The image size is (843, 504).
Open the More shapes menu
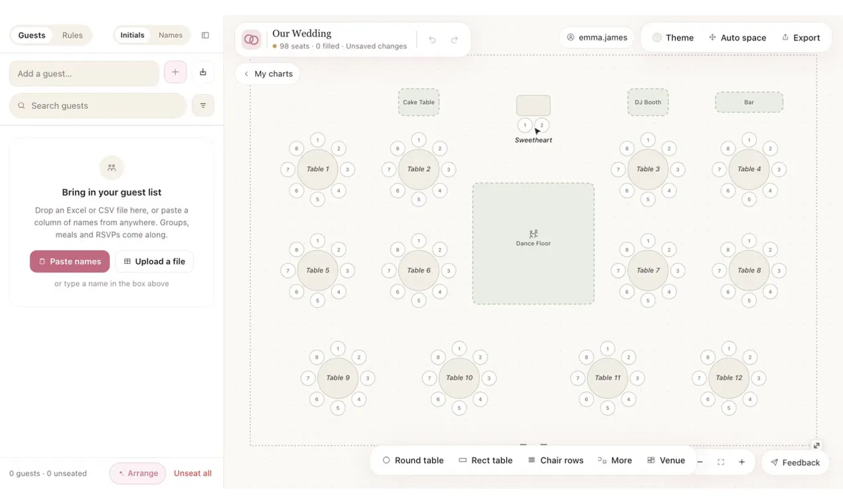coord(615,460)
